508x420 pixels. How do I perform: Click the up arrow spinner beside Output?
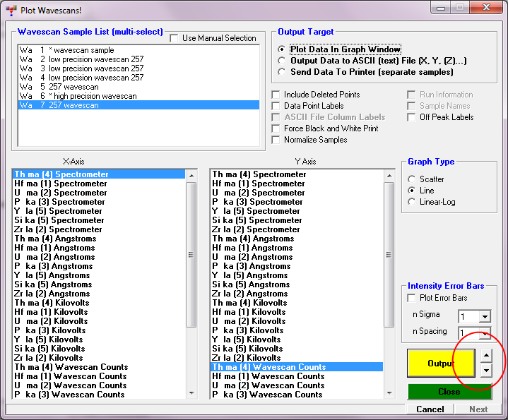[486, 356]
